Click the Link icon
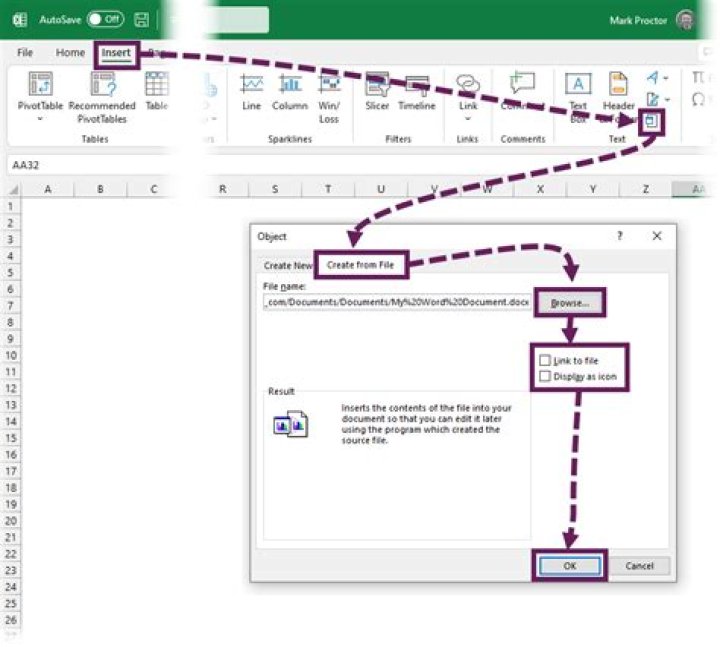The width and height of the screenshot is (720, 647). pyautogui.click(x=468, y=84)
